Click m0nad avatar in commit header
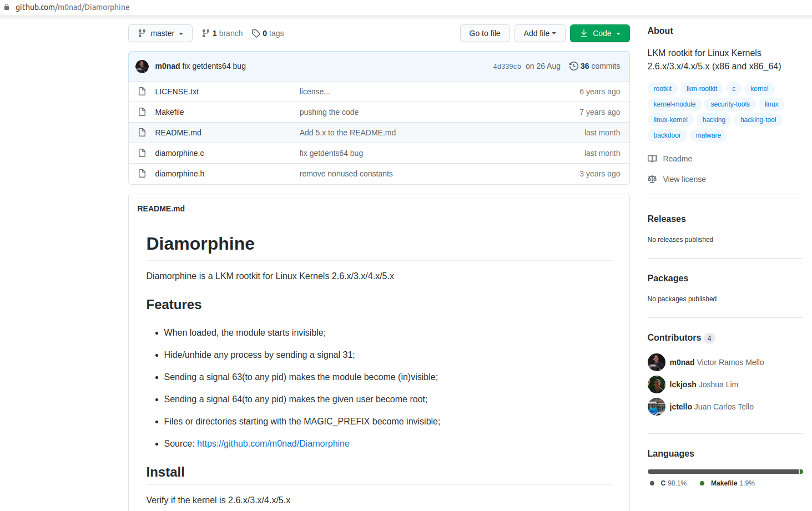 tap(142, 67)
